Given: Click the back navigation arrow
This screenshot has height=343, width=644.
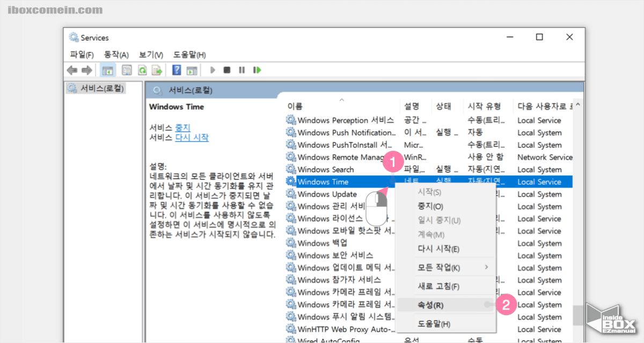Looking at the screenshot, I should (x=72, y=70).
